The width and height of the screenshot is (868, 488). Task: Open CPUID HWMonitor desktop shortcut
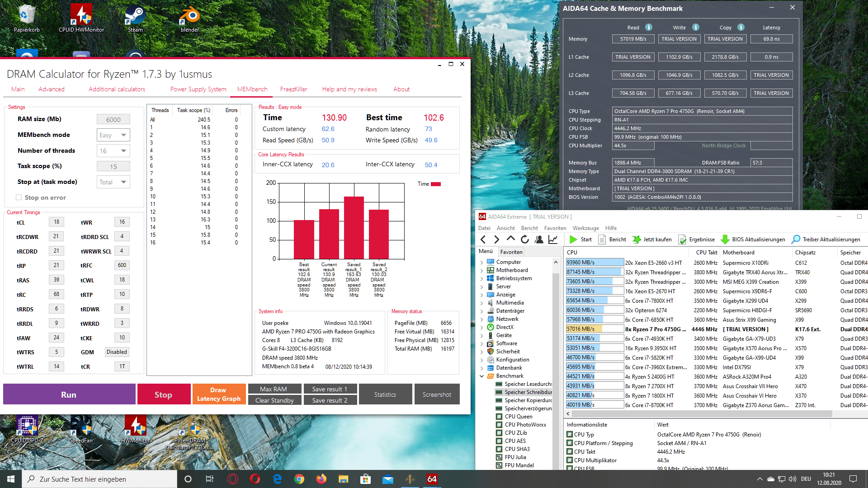pyautogui.click(x=81, y=18)
